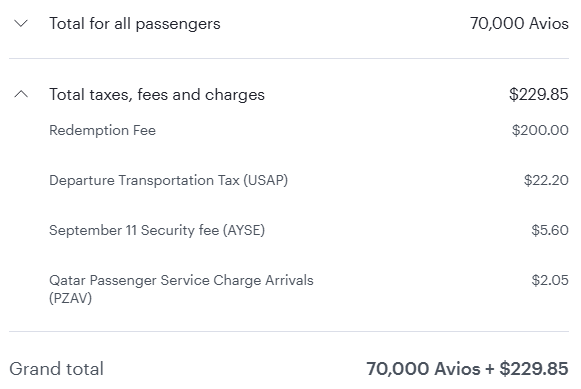Viewport: 581px width, 389px height.
Task: Click Departure Transportation Tax (USAP) line
Action: (x=169, y=180)
